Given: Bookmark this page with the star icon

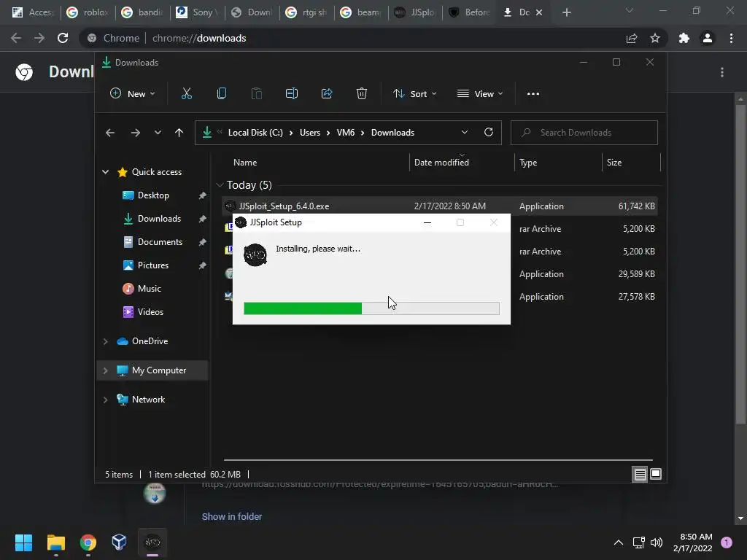Looking at the screenshot, I should tap(655, 38).
